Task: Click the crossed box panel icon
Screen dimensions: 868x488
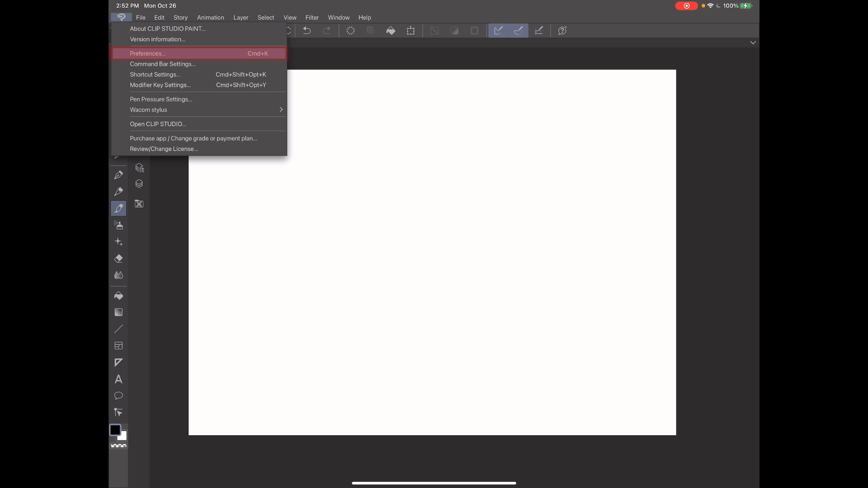Action: point(139,204)
